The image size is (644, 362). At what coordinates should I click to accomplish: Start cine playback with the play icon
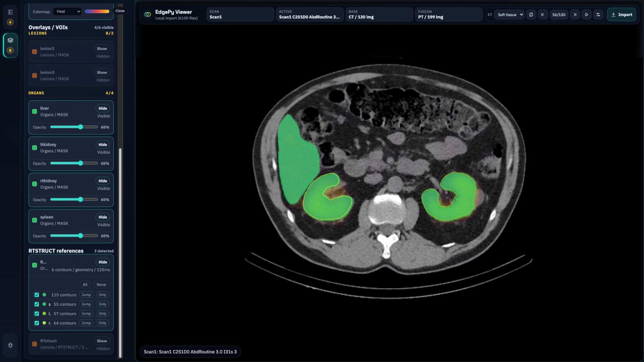tap(586, 15)
